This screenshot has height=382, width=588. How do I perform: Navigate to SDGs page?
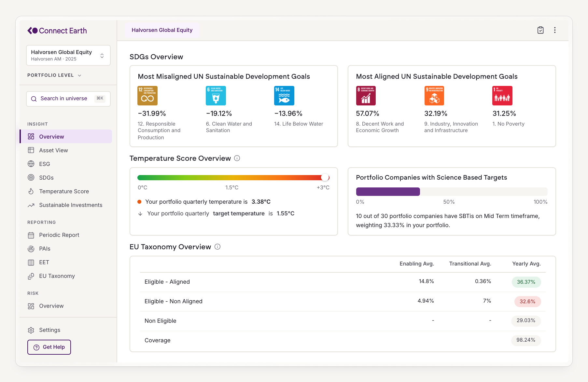pyautogui.click(x=66, y=177)
